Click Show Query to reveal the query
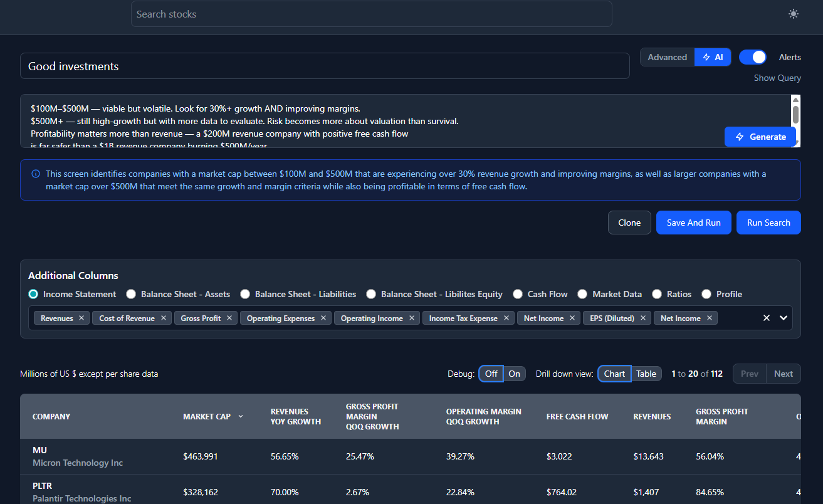The image size is (823, 504). click(x=777, y=78)
